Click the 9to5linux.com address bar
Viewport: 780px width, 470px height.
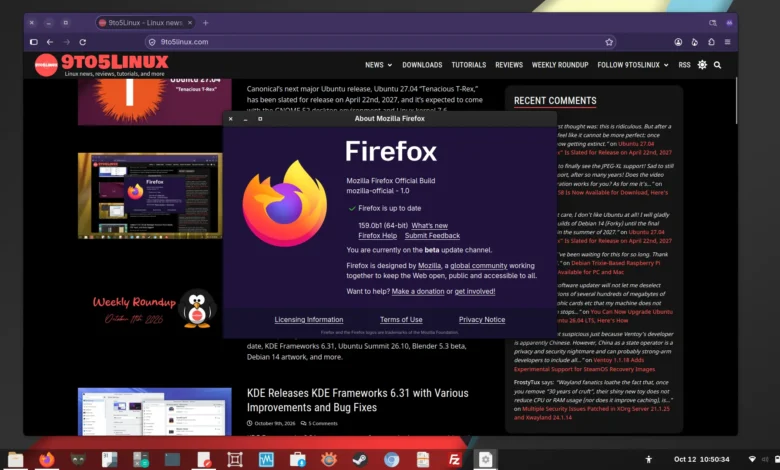[381, 42]
